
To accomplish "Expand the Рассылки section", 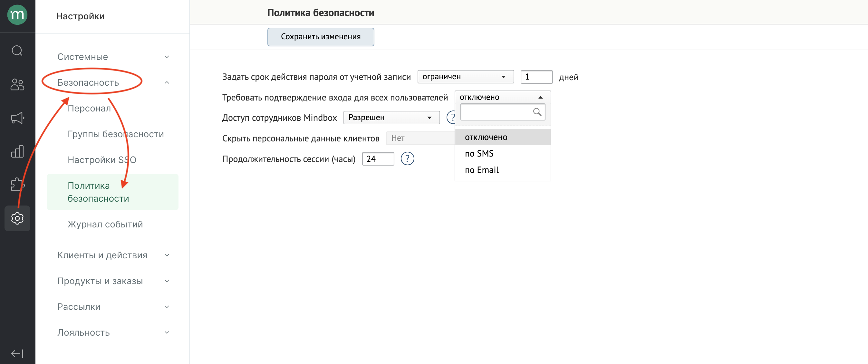I will tap(167, 307).
